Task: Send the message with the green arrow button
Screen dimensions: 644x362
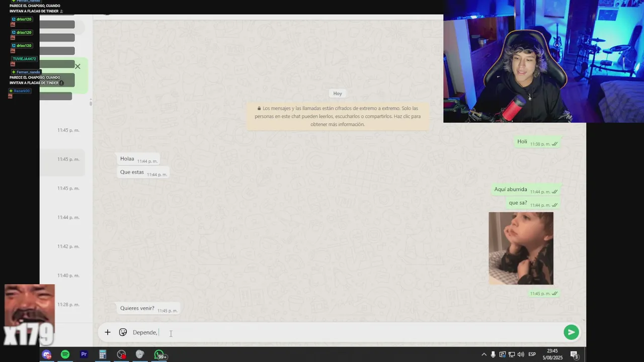Action: (x=571, y=332)
